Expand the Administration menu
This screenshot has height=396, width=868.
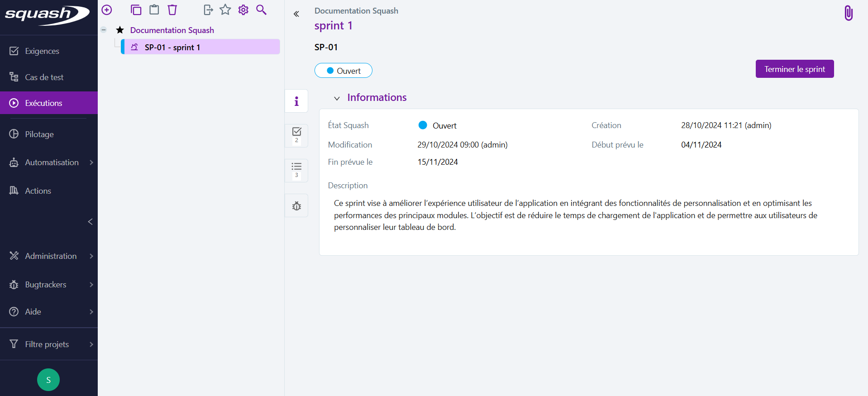(49, 256)
